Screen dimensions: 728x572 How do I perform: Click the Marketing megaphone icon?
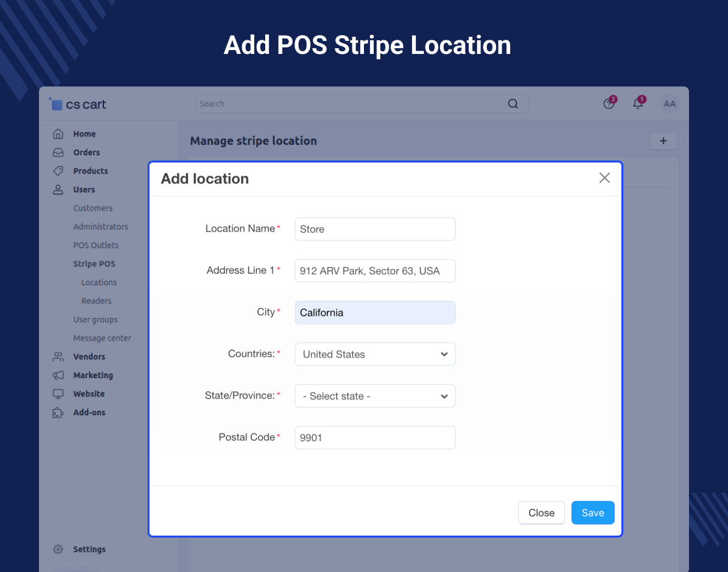pyautogui.click(x=58, y=375)
